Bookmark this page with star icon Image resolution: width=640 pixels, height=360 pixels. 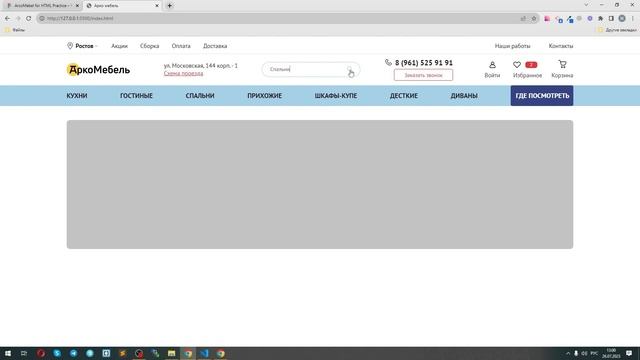[533, 18]
